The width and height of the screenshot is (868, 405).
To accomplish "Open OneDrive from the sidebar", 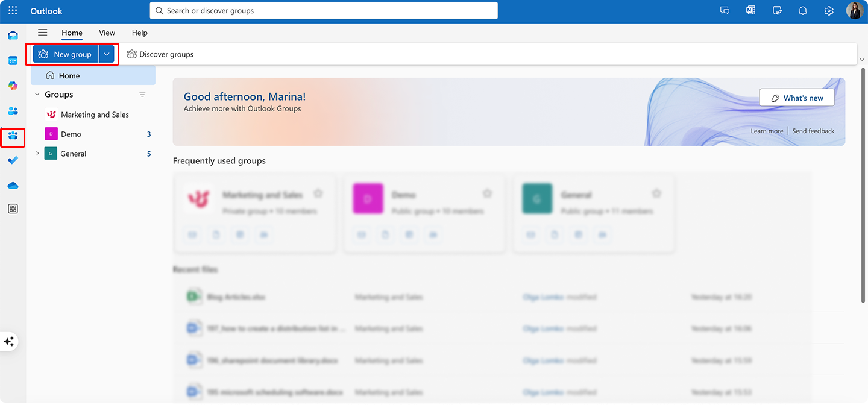I will click(x=13, y=185).
